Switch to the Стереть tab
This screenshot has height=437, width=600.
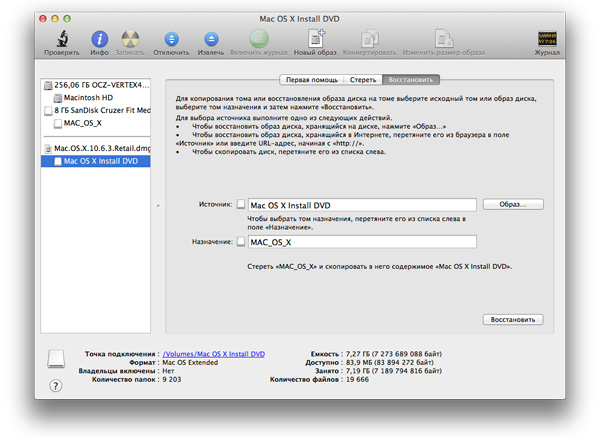pos(362,79)
